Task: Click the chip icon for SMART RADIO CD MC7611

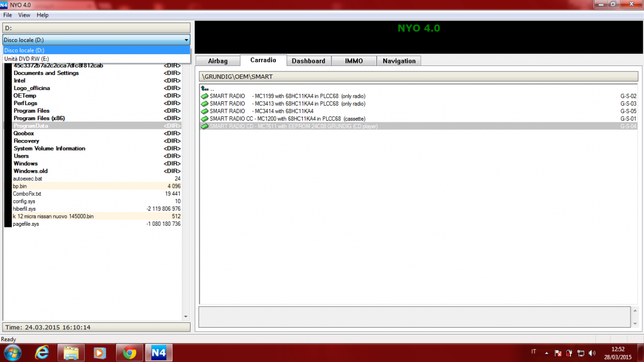Action: point(204,127)
